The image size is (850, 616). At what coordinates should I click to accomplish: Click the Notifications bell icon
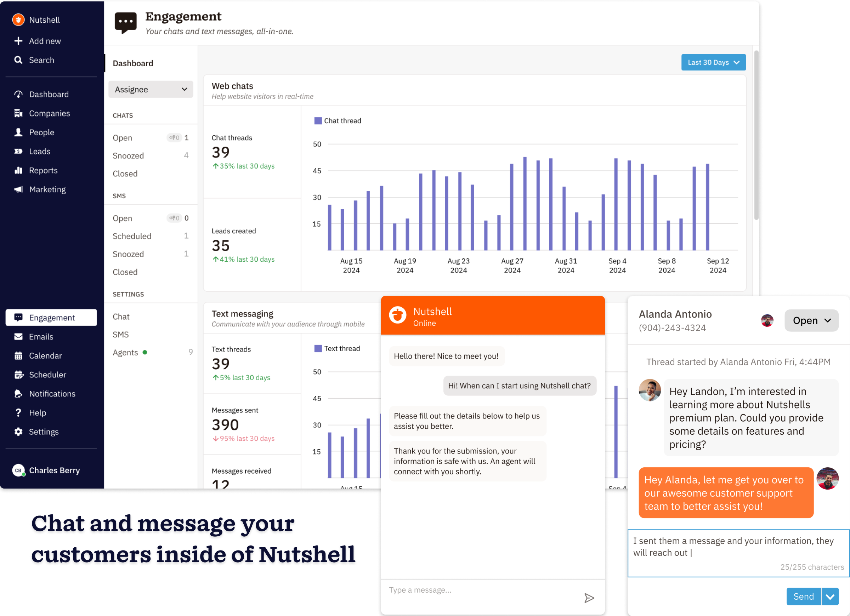pyautogui.click(x=18, y=394)
